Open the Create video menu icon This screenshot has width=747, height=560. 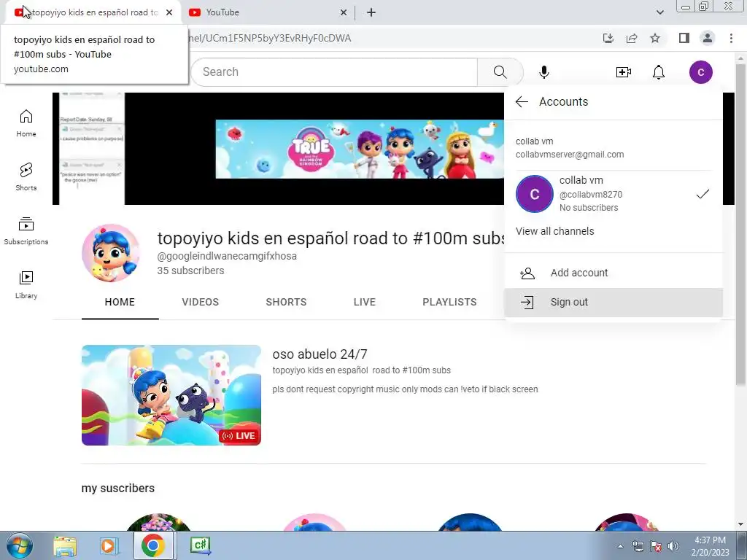pyautogui.click(x=623, y=72)
